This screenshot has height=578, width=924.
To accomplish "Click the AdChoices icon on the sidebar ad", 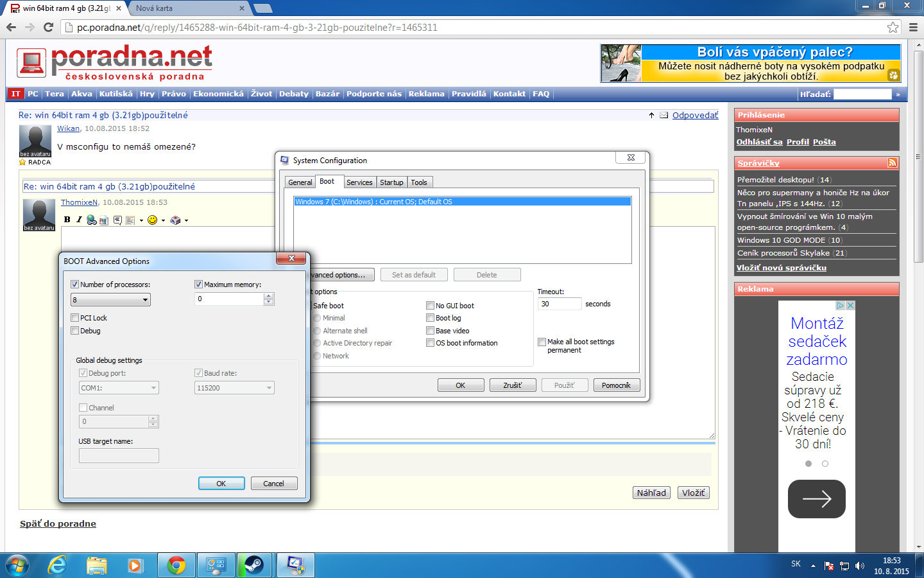I will point(839,306).
